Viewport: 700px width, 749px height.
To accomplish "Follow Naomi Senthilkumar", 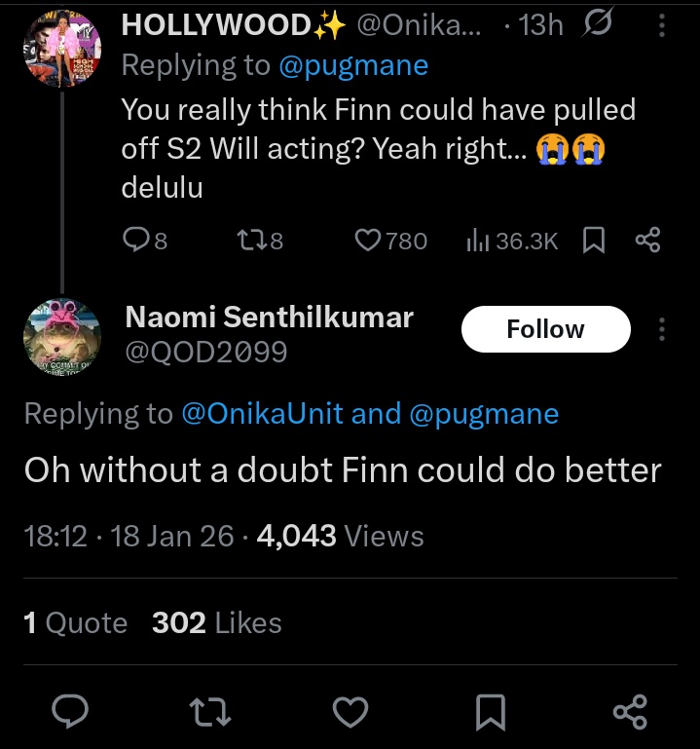I will [x=545, y=329].
